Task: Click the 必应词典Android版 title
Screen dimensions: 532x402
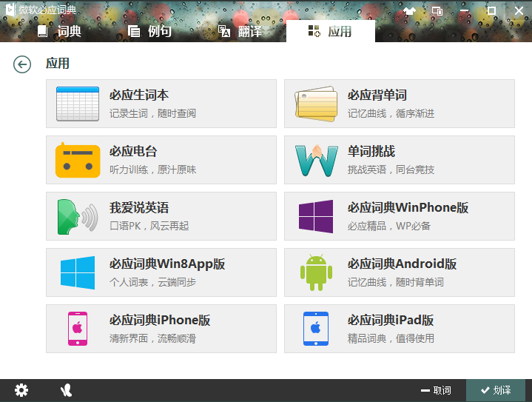Action: click(402, 264)
